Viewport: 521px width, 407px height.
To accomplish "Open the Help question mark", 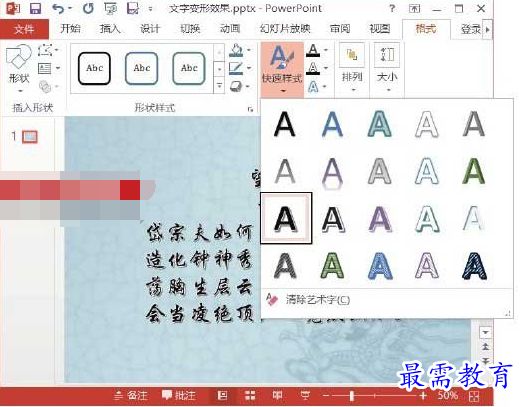I will tap(392, 8).
